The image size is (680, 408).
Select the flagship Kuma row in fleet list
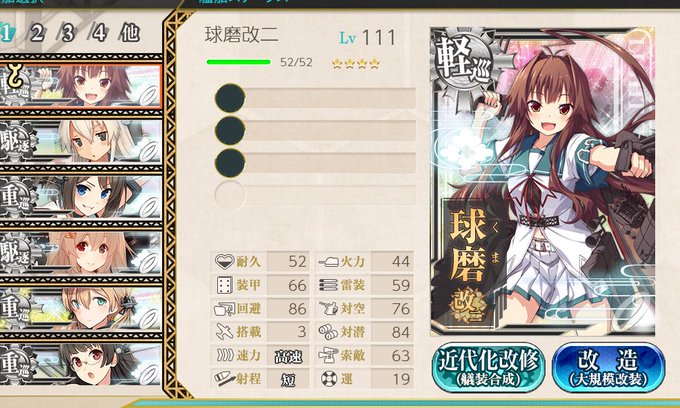[81, 85]
